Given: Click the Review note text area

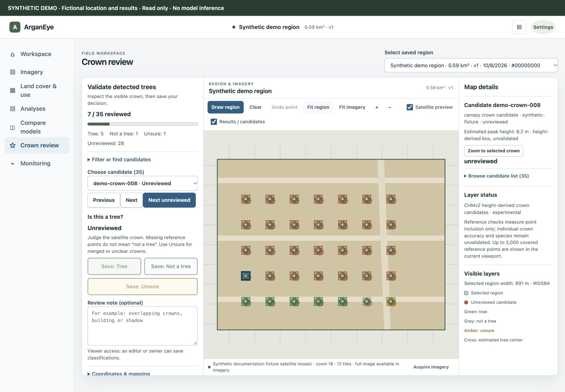Looking at the screenshot, I should click(x=142, y=326).
